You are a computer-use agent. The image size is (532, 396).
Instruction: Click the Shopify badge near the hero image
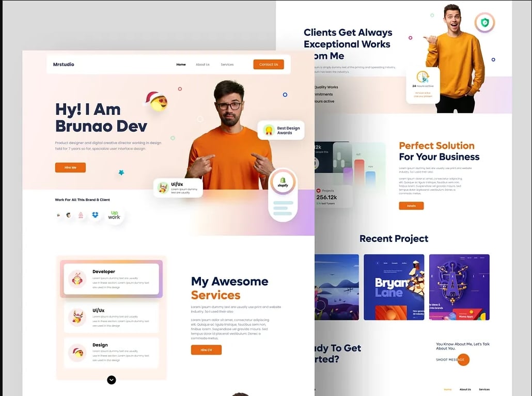(283, 182)
